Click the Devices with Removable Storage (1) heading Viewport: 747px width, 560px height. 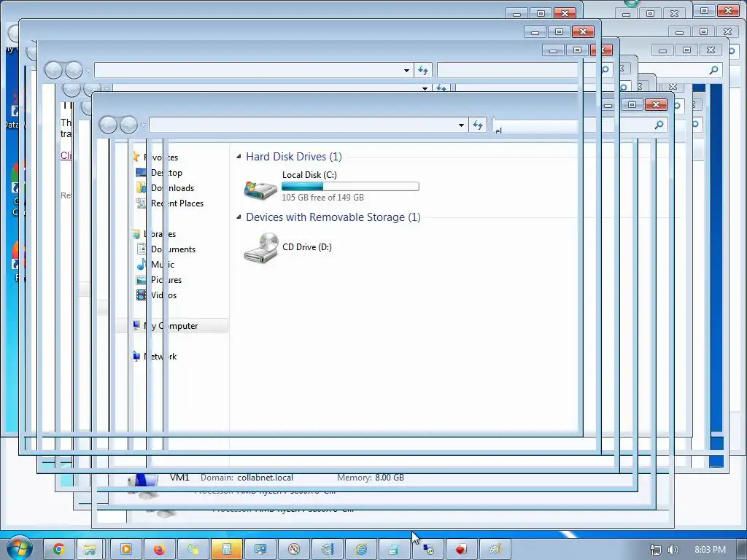tap(333, 217)
